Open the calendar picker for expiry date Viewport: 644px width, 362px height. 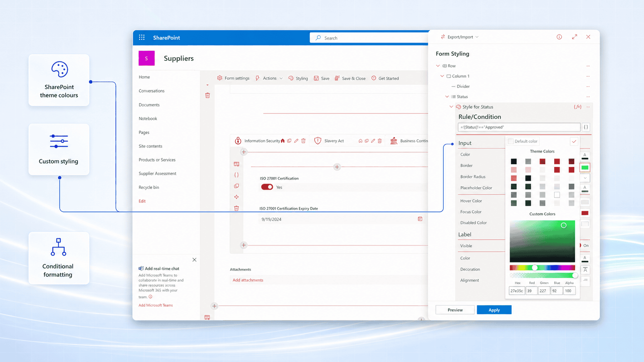pos(420,219)
